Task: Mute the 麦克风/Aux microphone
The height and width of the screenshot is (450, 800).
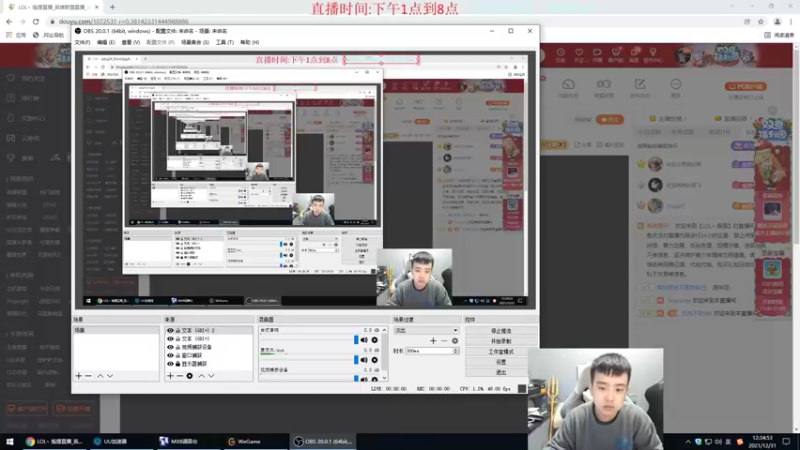Action: click(364, 360)
